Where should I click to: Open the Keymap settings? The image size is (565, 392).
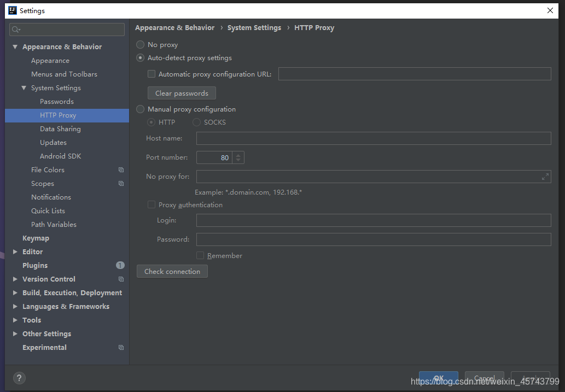click(x=36, y=238)
